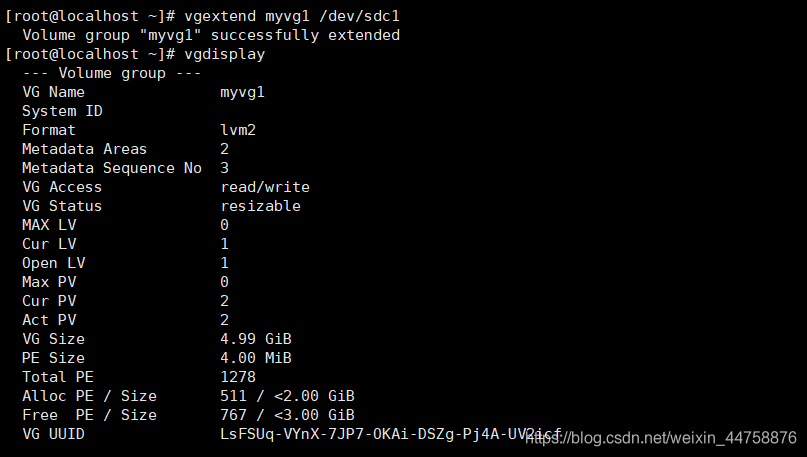
Task: Click the System ID label
Action: pos(62,111)
